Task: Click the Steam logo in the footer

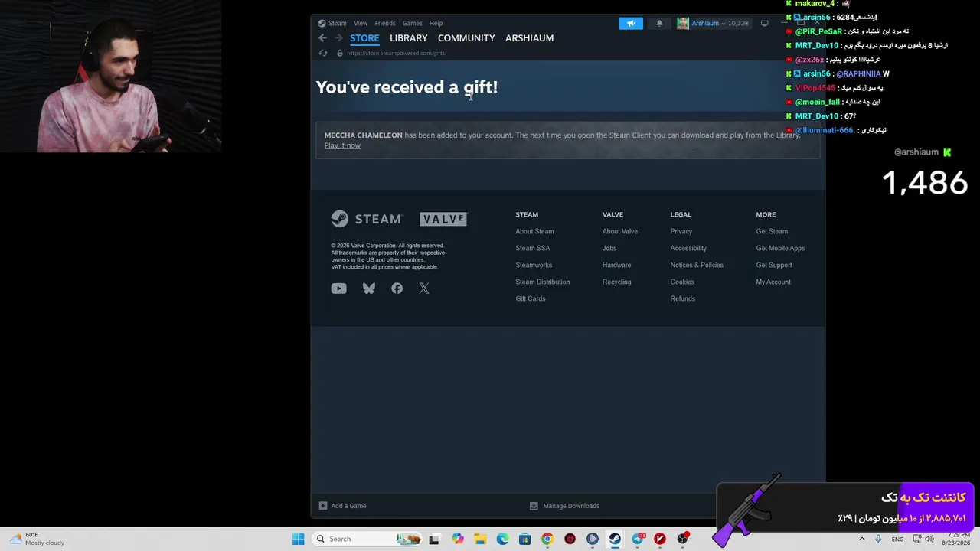Action: (x=367, y=219)
